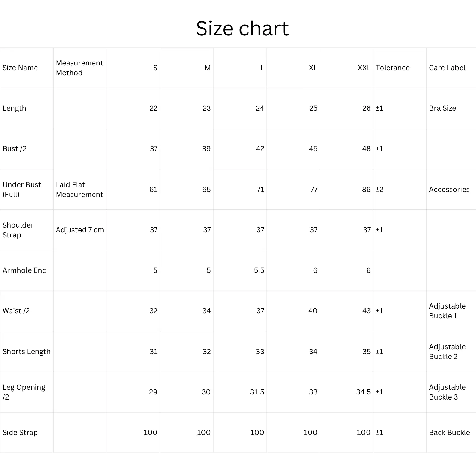Select the Back Buckle cell
The height and width of the screenshot is (476, 476).
(x=449, y=433)
